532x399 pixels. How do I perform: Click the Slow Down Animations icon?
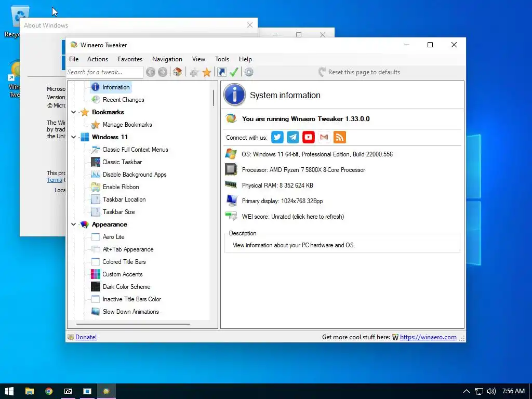(96, 312)
